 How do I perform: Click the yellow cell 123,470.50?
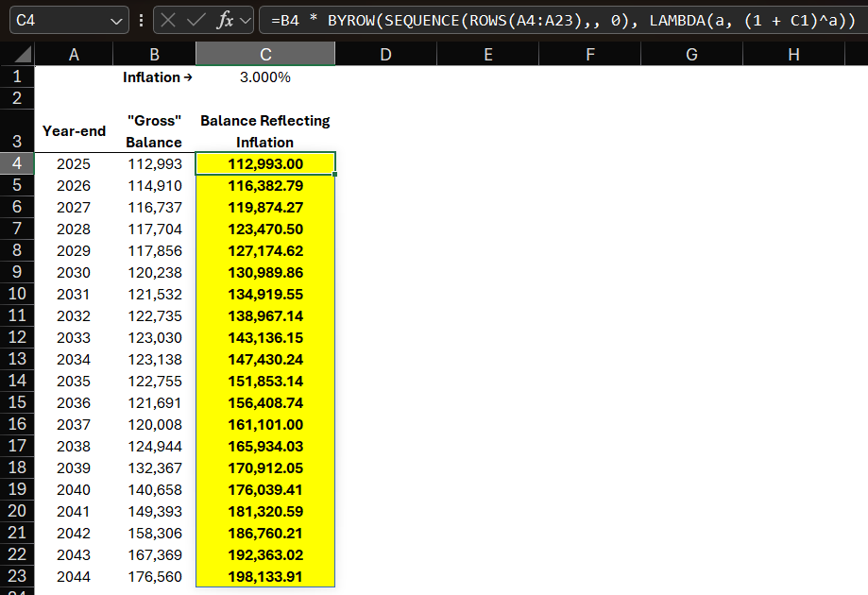pyautogui.click(x=265, y=229)
